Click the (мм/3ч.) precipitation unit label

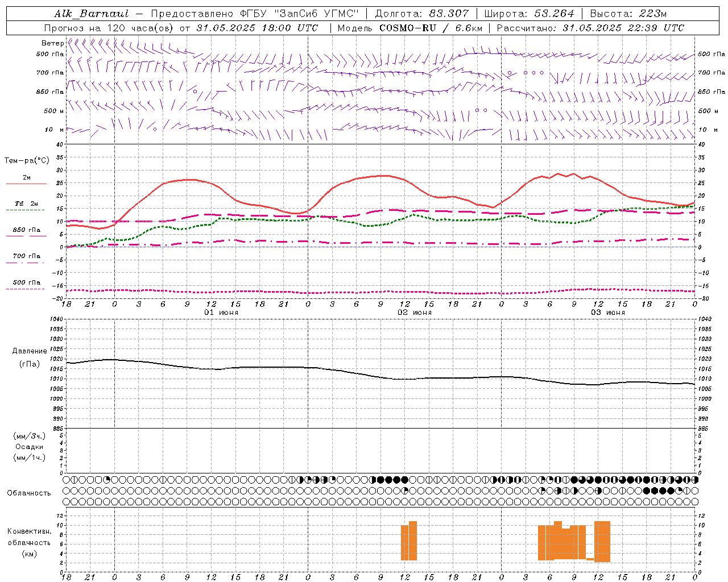[x=30, y=436]
